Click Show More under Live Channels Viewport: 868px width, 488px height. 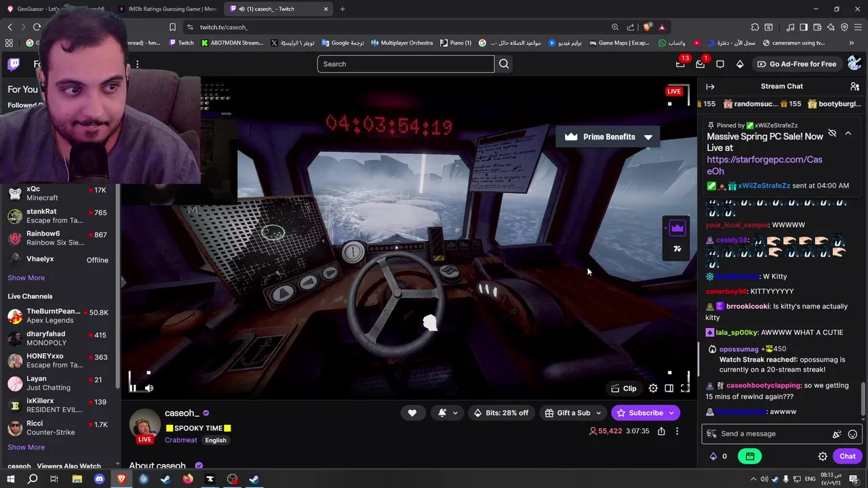(26, 447)
